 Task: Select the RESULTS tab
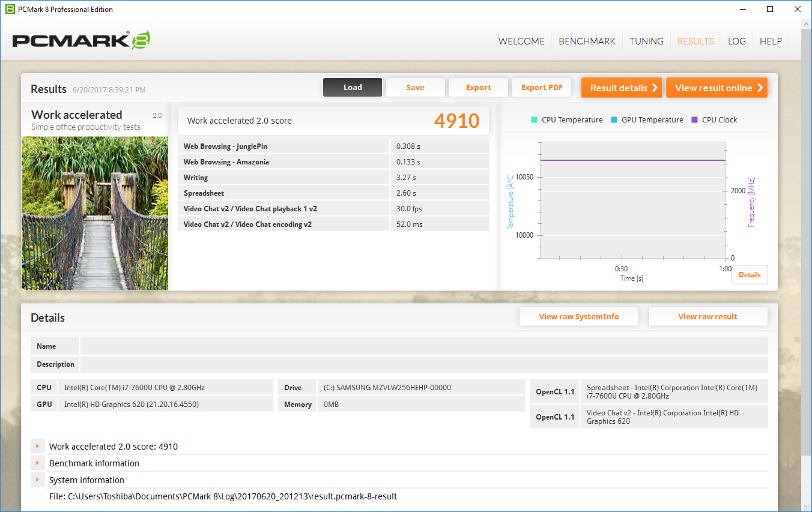point(695,41)
